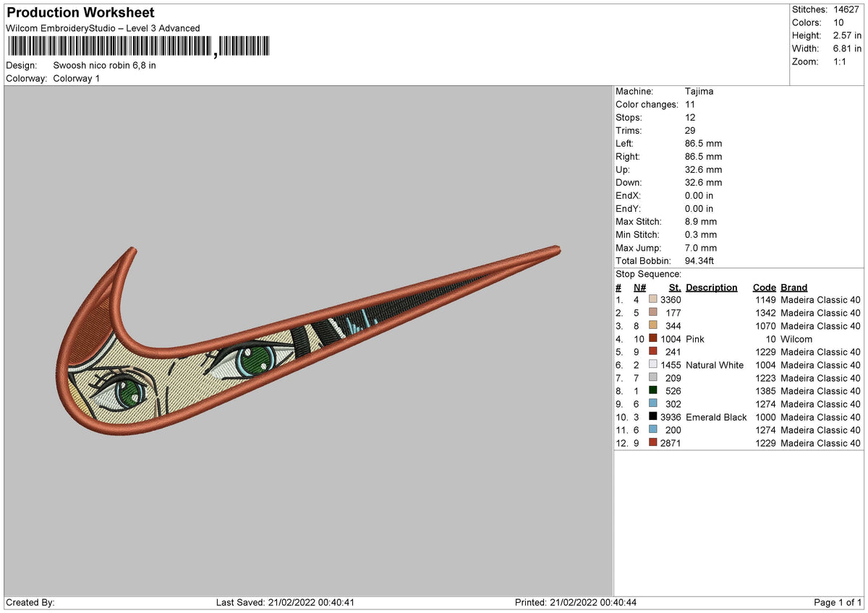Click the 'Color changes:' label

(x=647, y=105)
